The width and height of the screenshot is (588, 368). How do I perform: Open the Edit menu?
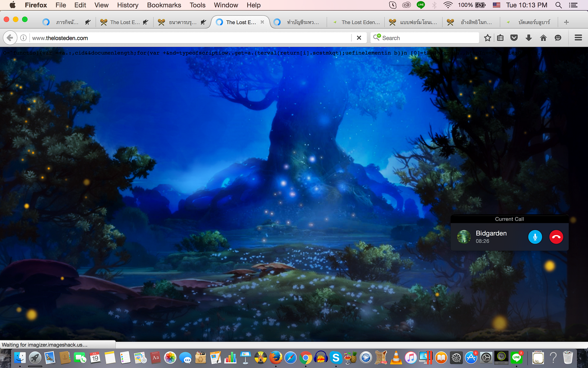coord(80,5)
